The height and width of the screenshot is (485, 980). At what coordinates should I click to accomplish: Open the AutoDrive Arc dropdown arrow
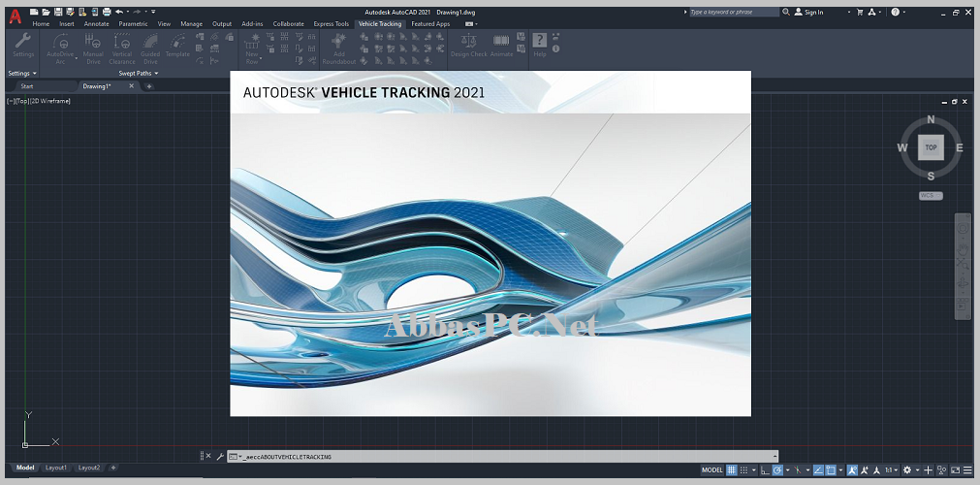(77, 58)
